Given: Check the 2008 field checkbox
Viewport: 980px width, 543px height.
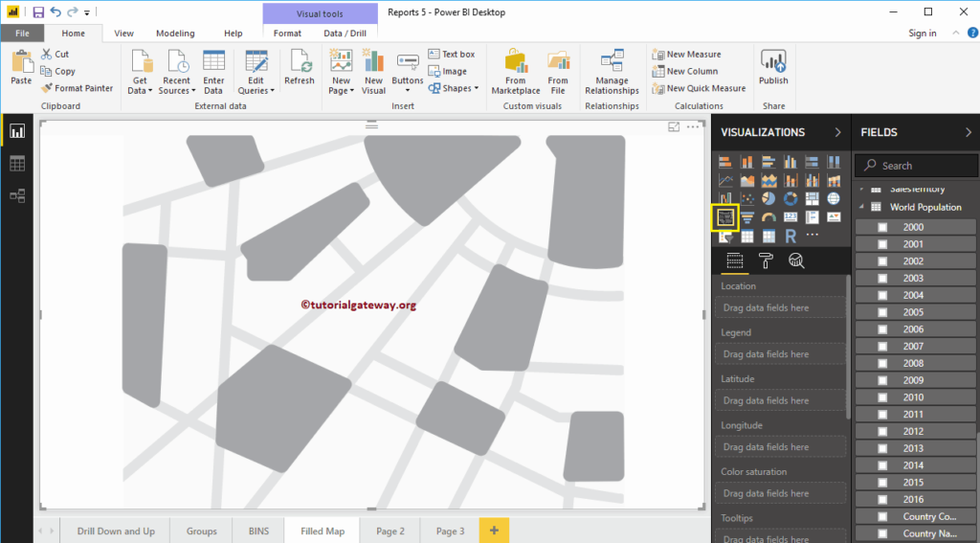Looking at the screenshot, I should [882, 364].
